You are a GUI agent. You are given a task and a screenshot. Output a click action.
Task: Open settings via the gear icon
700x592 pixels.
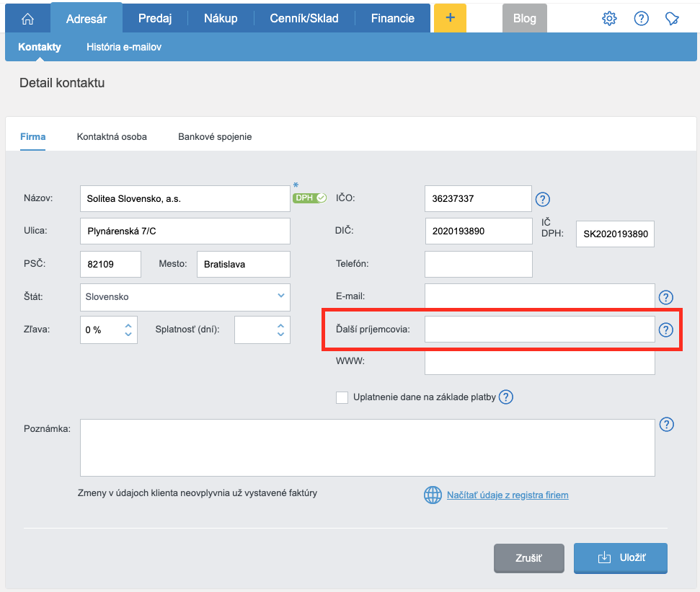[x=609, y=19]
